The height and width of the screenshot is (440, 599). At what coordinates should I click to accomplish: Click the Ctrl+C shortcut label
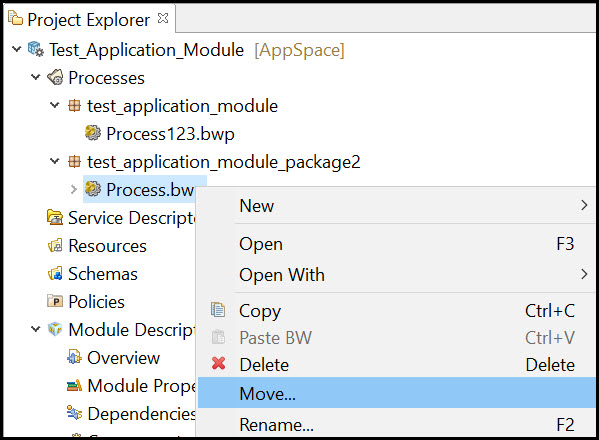[x=550, y=311]
